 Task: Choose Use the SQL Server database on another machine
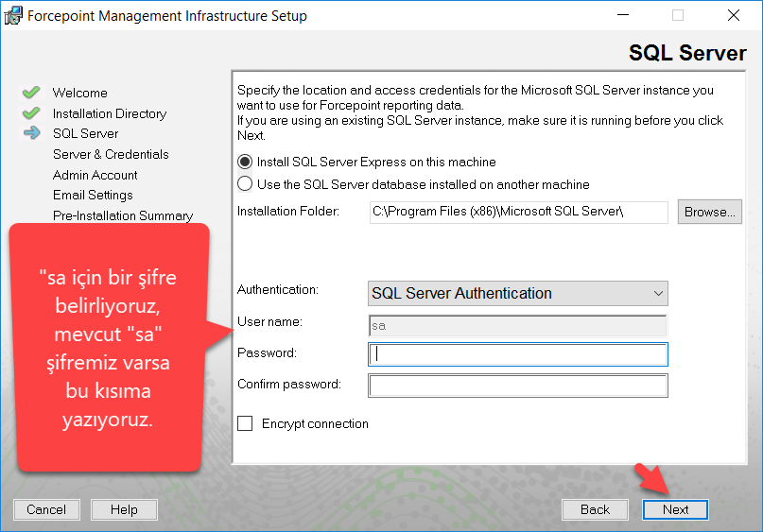pyautogui.click(x=245, y=184)
